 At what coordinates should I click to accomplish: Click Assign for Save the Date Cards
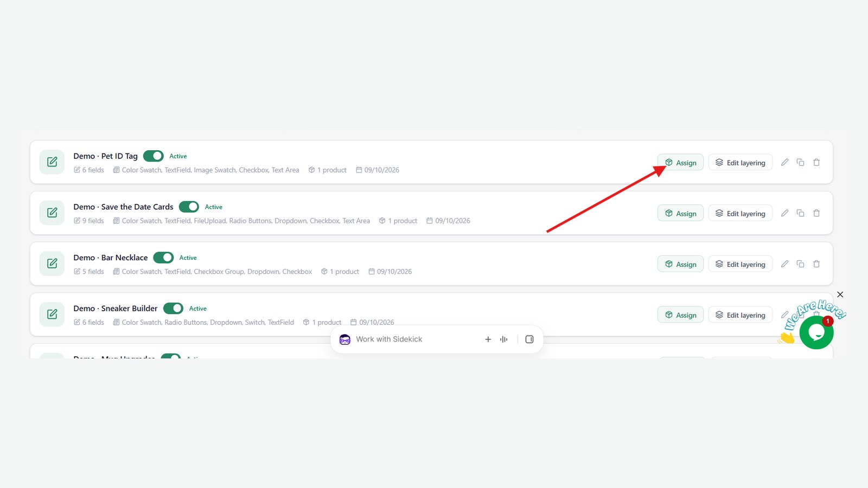tap(680, 213)
